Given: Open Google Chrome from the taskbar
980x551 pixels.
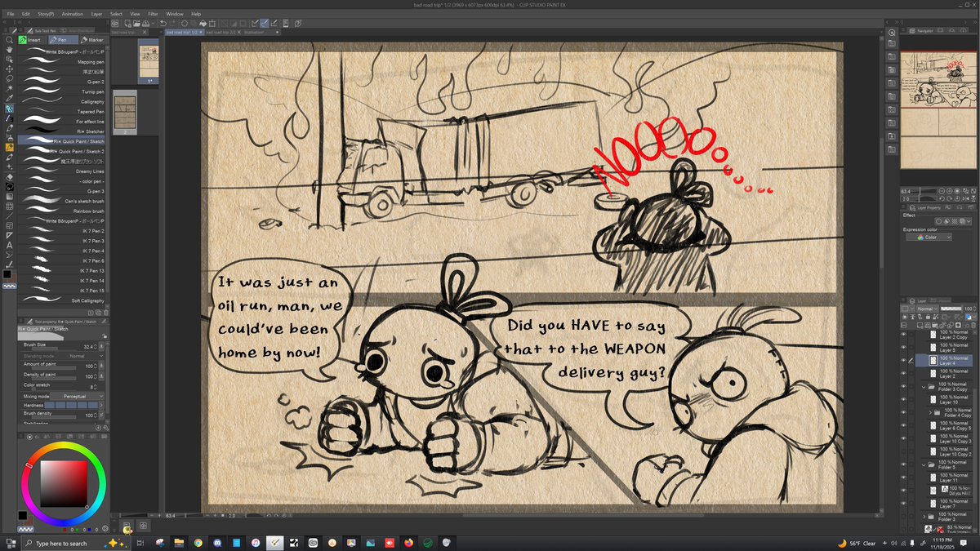Looking at the screenshot, I should point(198,543).
